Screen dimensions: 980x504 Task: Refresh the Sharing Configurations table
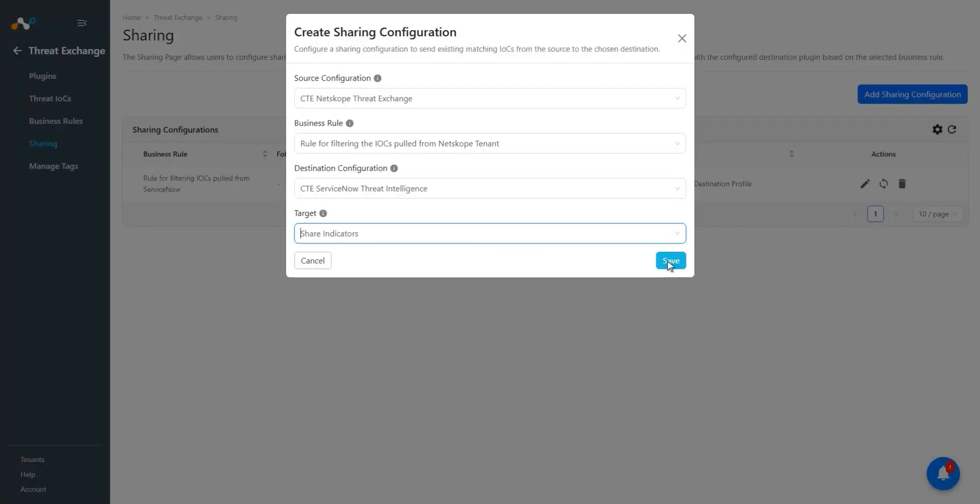coord(952,130)
